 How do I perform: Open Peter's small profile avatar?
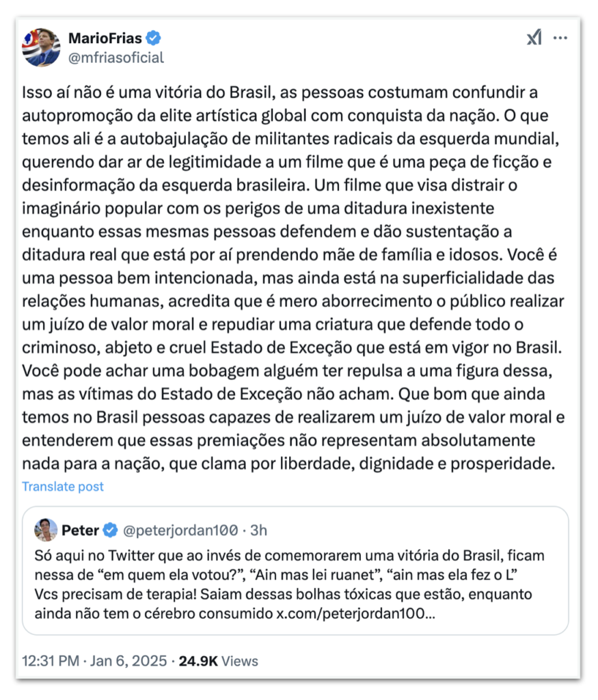coord(46,529)
